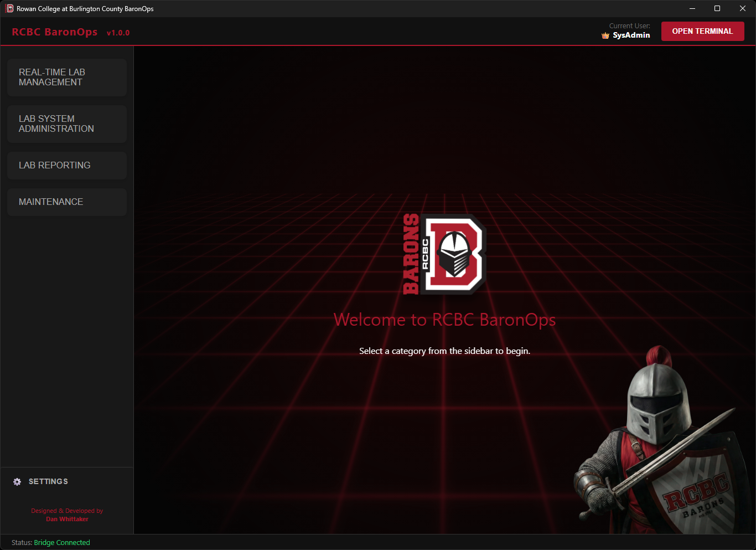The width and height of the screenshot is (756, 550).
Task: Select the Maintenance category
Action: 66,202
